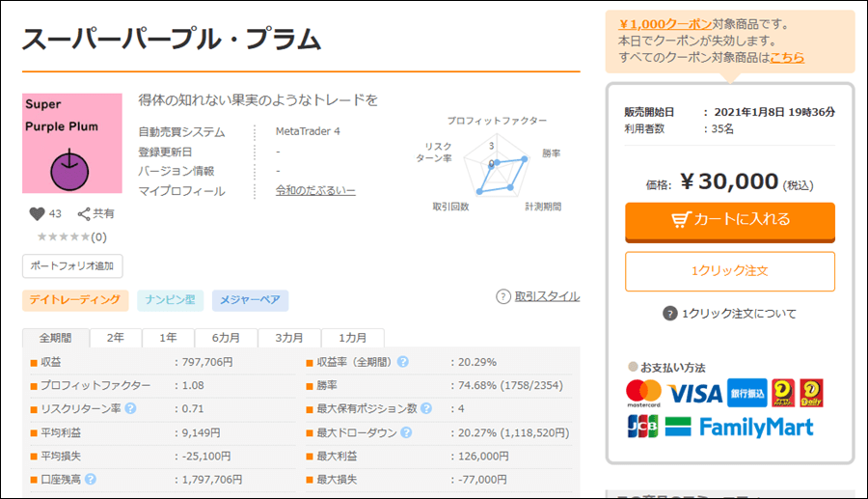The height and width of the screenshot is (499, 868).
Task: Switch to the 2年 tab
Action: pos(116,338)
